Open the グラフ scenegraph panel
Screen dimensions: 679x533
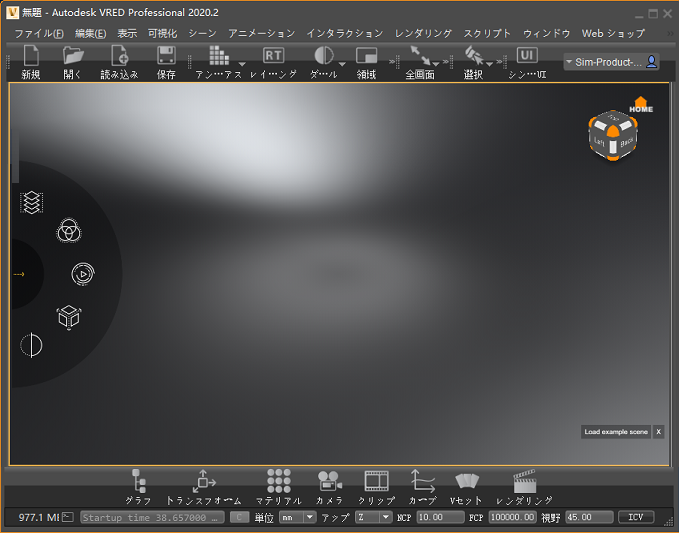pos(139,488)
